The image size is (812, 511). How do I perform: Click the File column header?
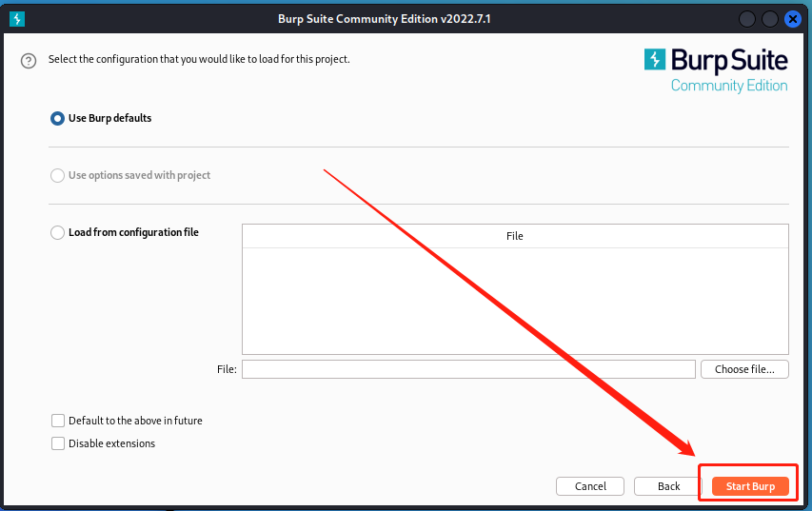point(515,236)
